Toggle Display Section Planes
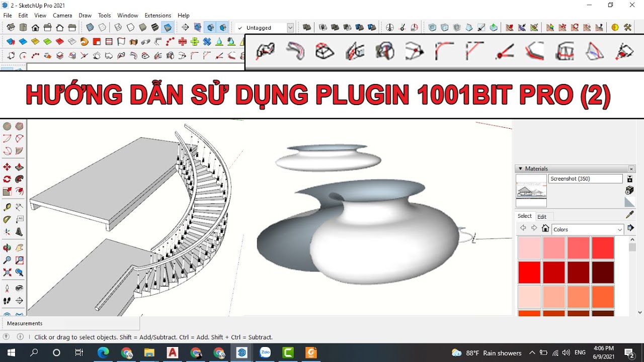Viewport: 644px width, 362px height. point(198,28)
